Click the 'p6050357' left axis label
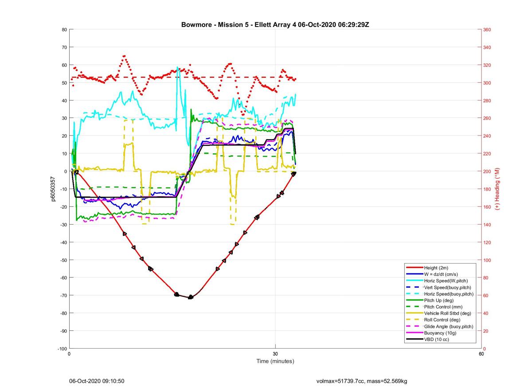532x392 pixels. click(x=53, y=189)
